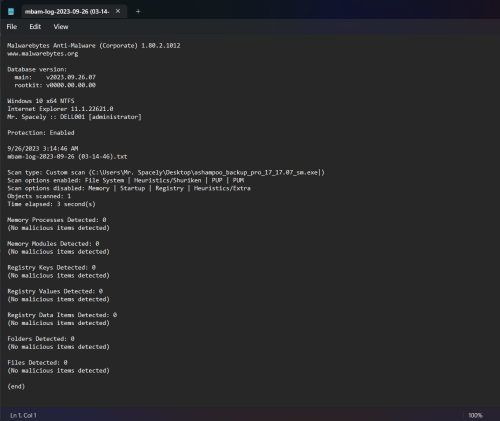
Task: Click the Notepad app icon in title bar
Action: click(x=11, y=12)
